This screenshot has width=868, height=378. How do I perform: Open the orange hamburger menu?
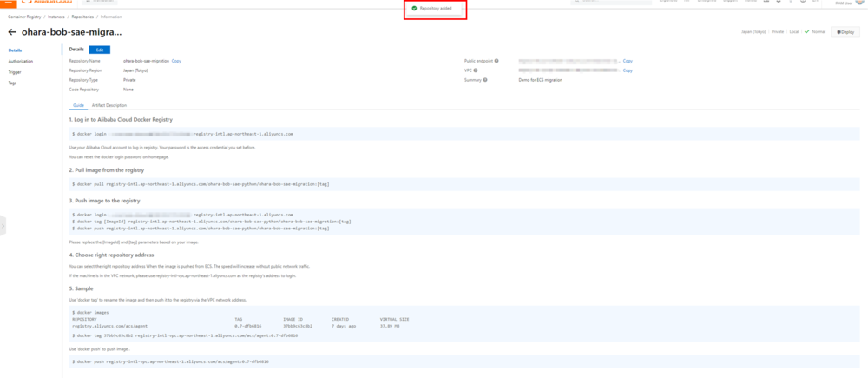coord(8,3)
